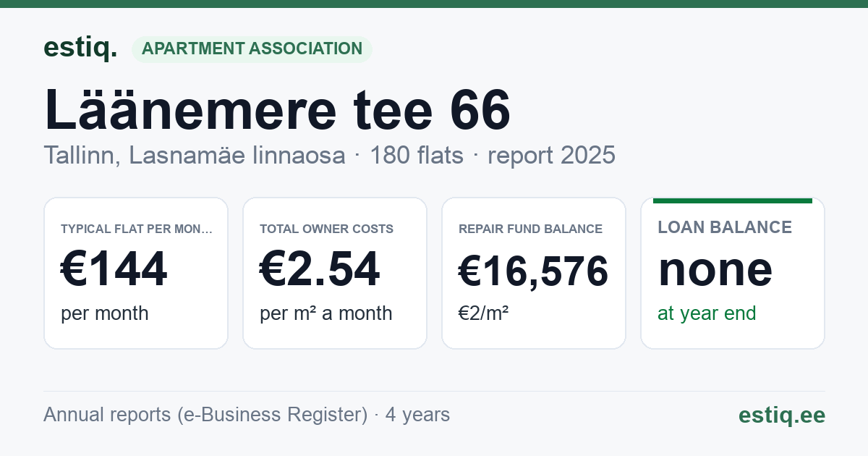Screen dimensions: 868x456
Task: Click the estiq. logo
Action: pyautogui.click(x=80, y=48)
